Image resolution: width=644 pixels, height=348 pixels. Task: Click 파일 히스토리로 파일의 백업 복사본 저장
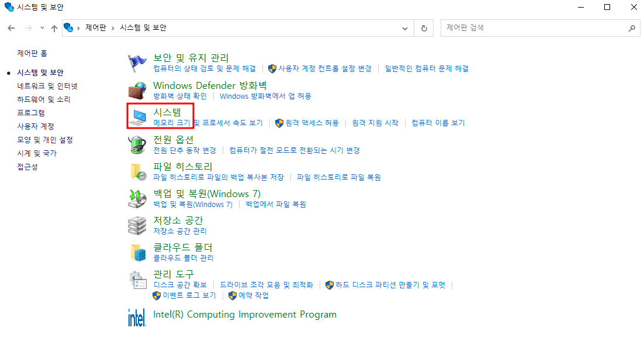219,177
